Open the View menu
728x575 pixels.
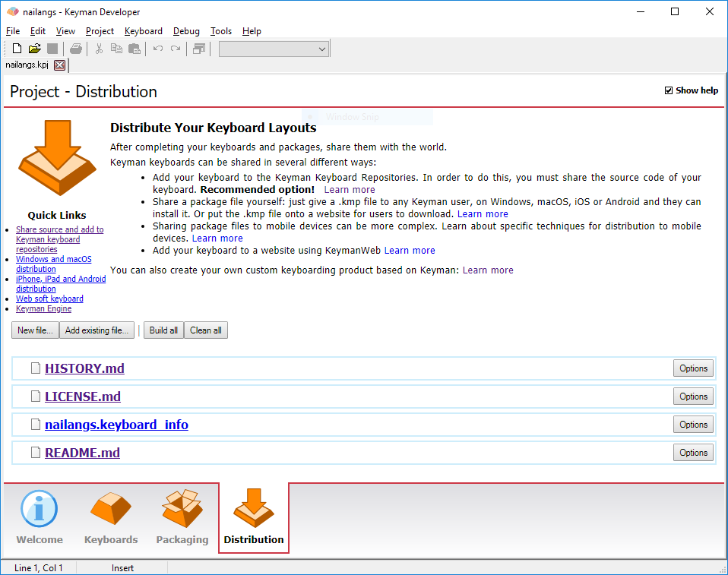click(65, 31)
